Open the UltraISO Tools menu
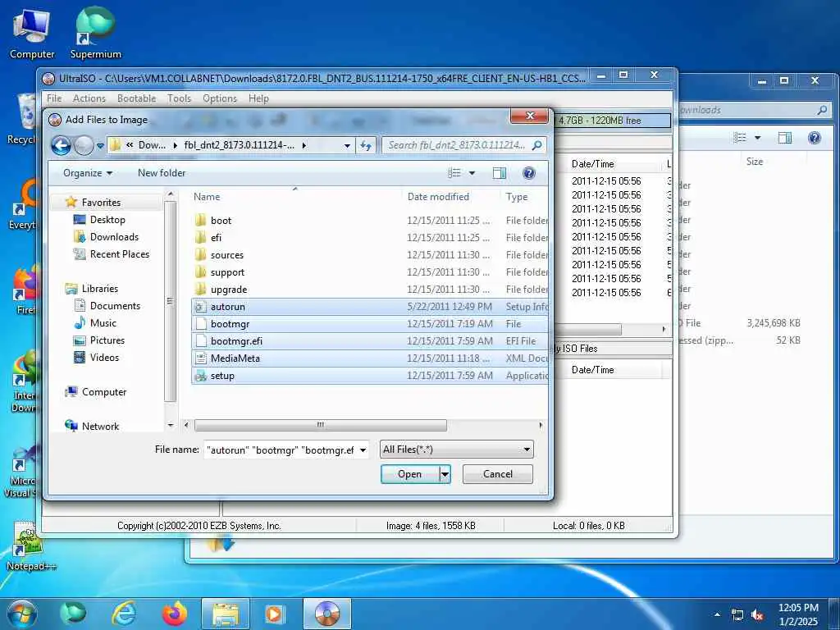 [x=179, y=98]
